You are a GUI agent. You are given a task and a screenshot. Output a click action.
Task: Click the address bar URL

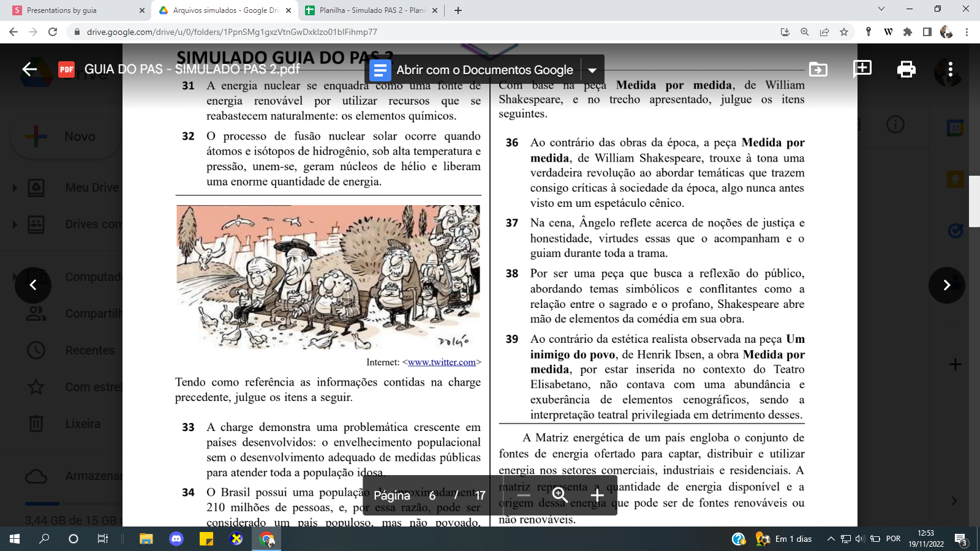tap(232, 32)
